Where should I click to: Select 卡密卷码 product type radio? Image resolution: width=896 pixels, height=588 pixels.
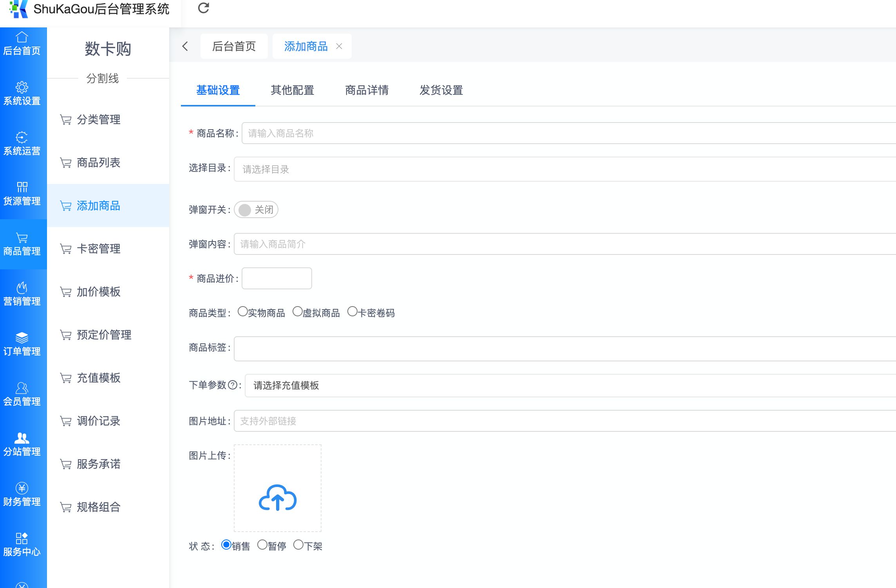tap(352, 311)
